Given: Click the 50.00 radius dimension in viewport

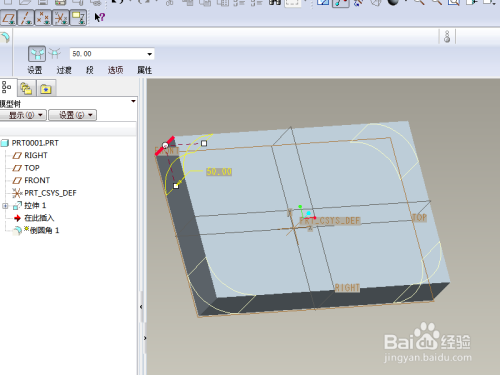Looking at the screenshot, I should [219, 172].
